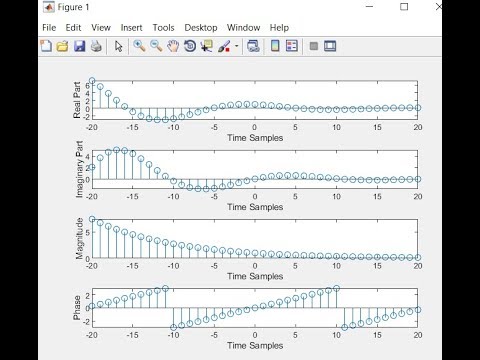
Task: Select the Edit Plot arrow tool
Action: (118, 46)
